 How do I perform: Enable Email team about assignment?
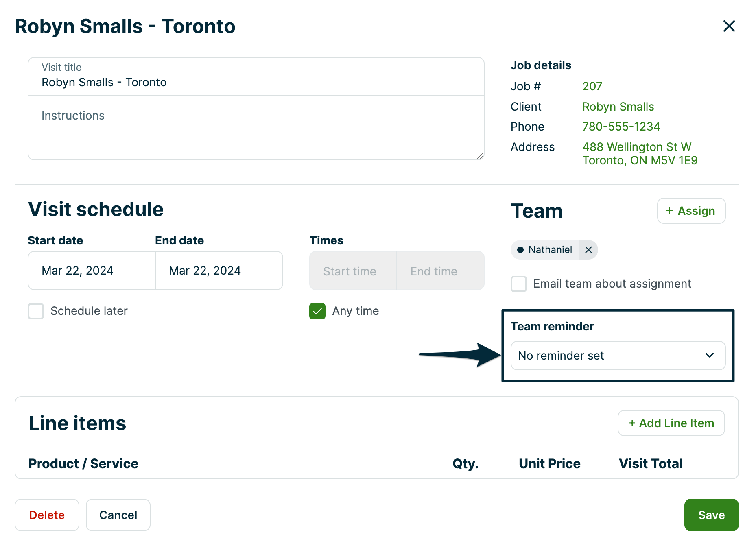click(x=519, y=284)
